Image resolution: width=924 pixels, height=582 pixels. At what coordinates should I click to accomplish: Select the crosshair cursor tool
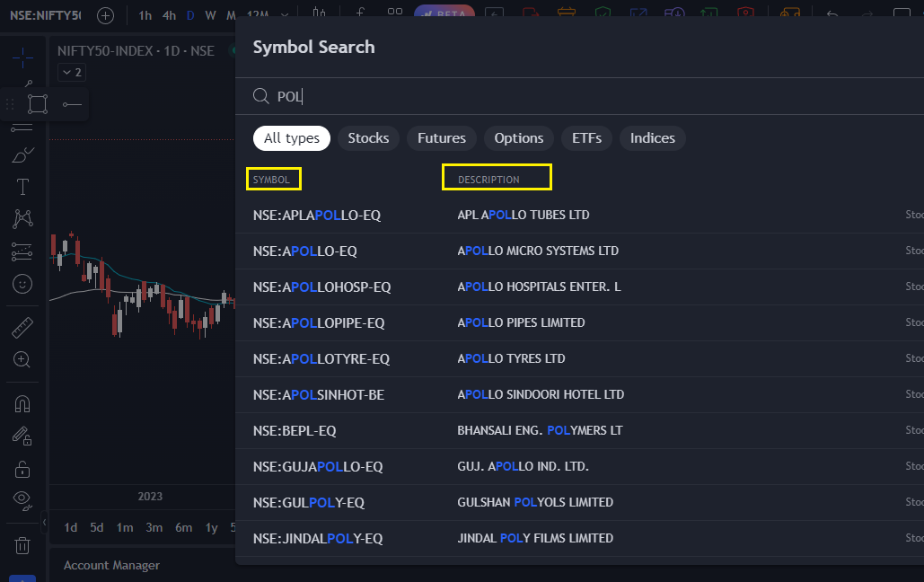click(x=22, y=57)
